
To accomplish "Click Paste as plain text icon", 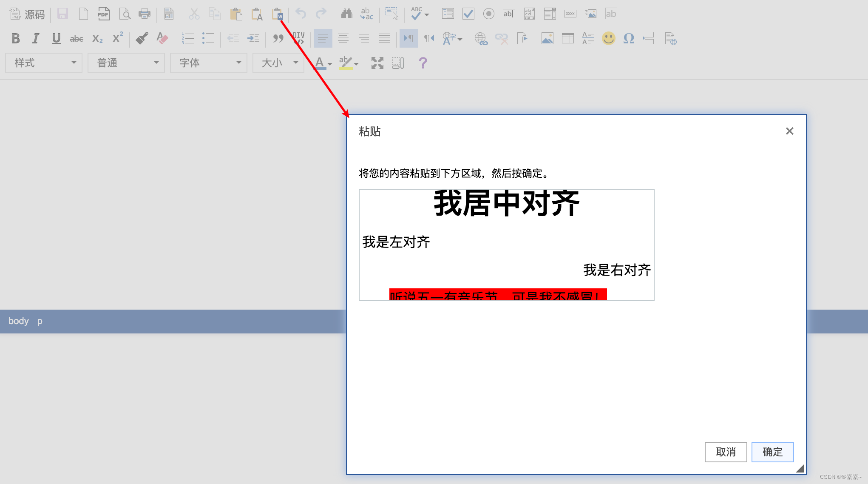I will (x=257, y=14).
